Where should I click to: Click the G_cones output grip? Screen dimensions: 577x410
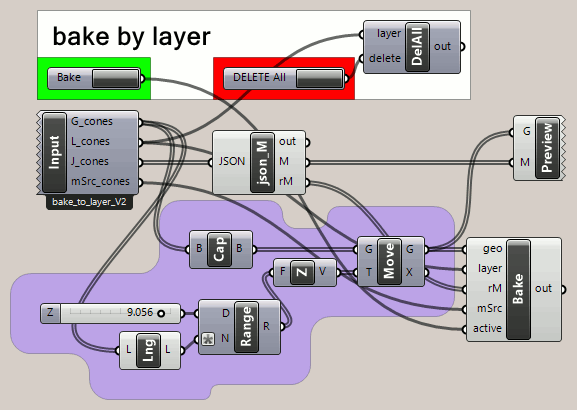pos(140,122)
